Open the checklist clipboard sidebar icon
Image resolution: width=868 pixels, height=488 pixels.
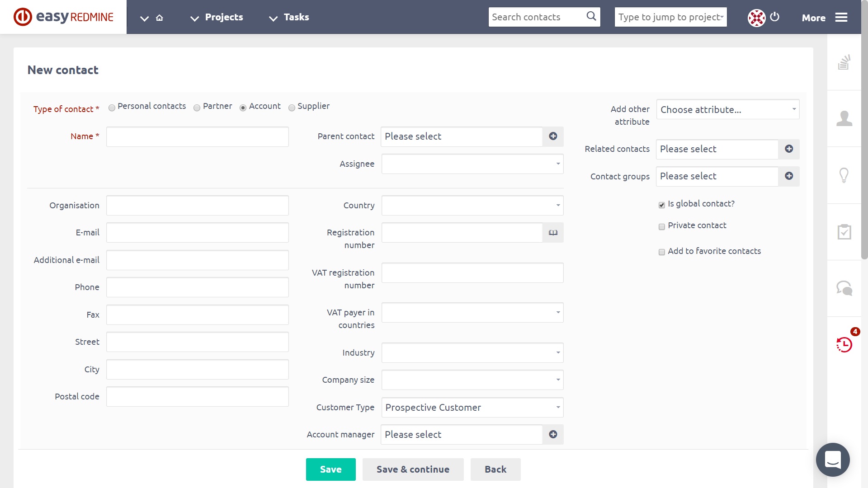click(844, 232)
